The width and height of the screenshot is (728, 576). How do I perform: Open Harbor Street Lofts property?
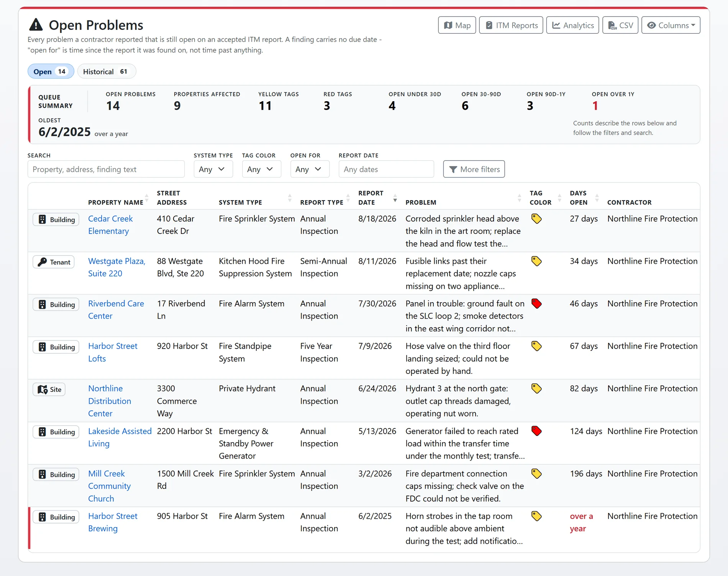coord(113,352)
